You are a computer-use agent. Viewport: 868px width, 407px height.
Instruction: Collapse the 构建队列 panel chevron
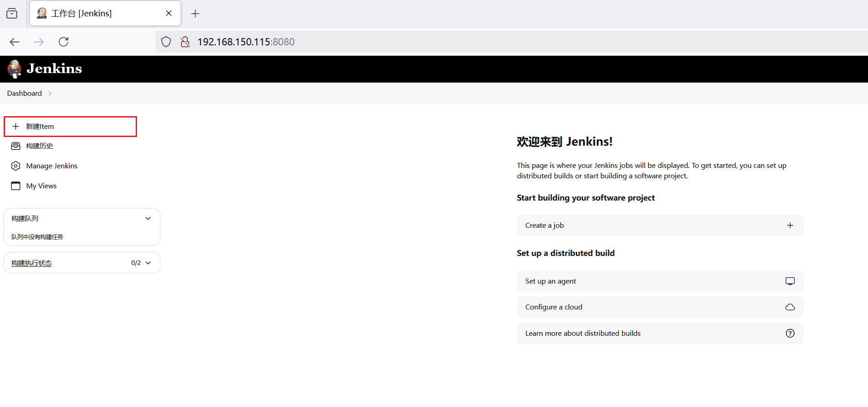[x=148, y=218]
